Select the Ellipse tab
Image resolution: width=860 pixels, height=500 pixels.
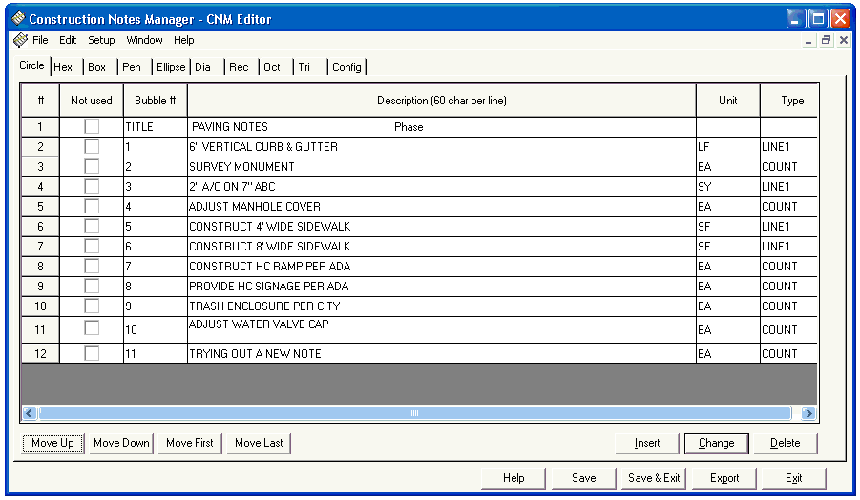pyautogui.click(x=170, y=67)
